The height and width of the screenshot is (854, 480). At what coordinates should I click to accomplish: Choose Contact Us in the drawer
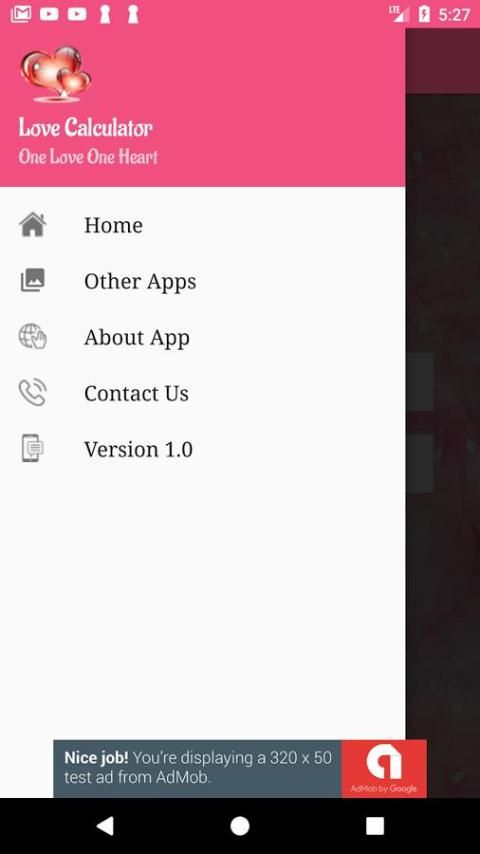(x=203, y=393)
